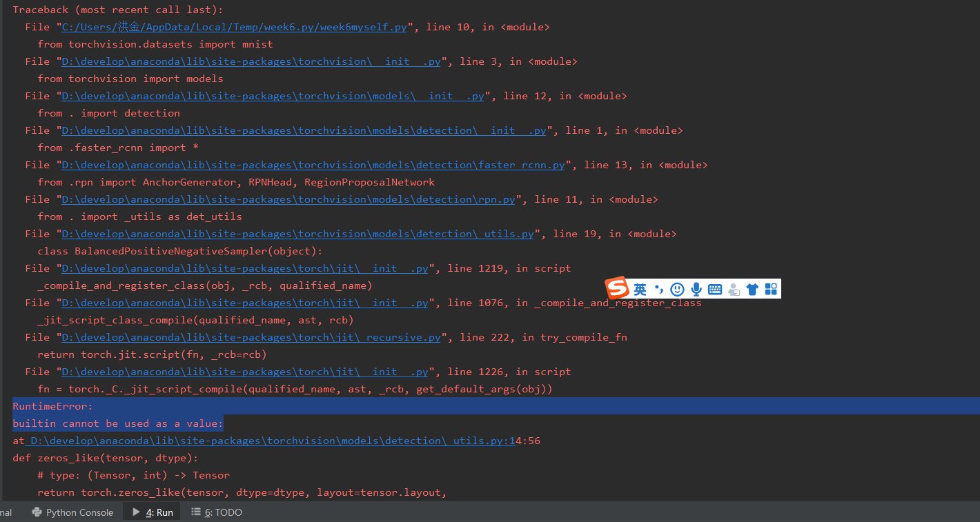Switch to the Python Console tab
980x522 pixels.
click(x=72, y=512)
